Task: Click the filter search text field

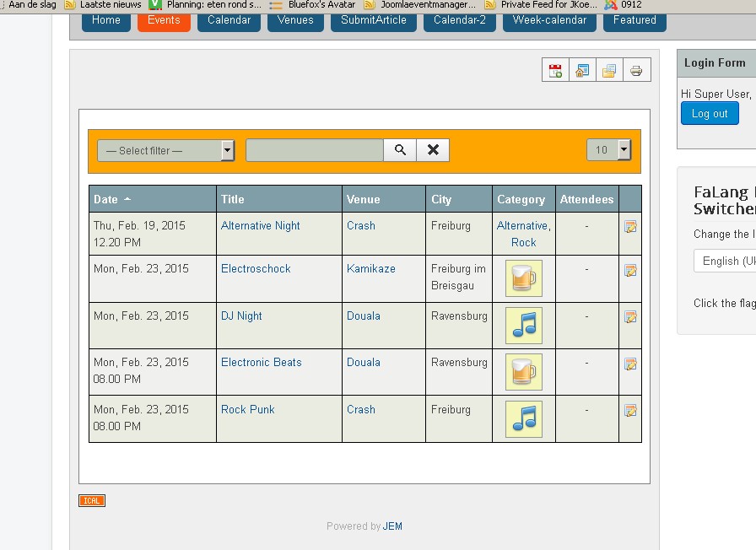Action: tap(314, 150)
